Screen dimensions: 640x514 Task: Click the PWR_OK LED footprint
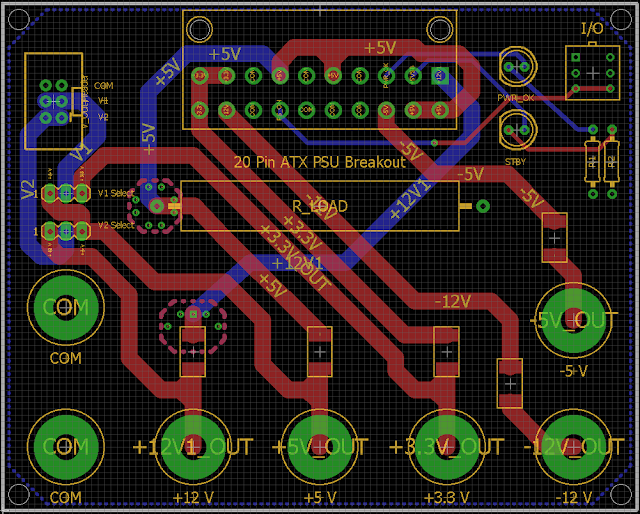pos(518,67)
